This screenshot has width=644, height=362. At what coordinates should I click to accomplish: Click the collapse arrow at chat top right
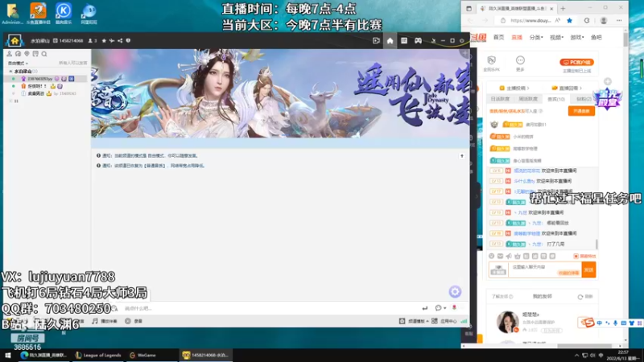pos(462,156)
